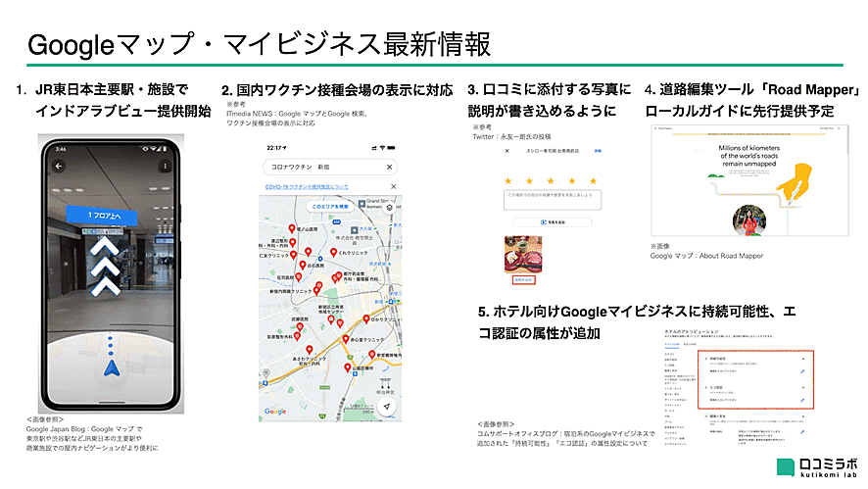Give five stars by clicking the last star
Image resolution: width=868 pixels, height=489 pixels.
[x=596, y=180]
